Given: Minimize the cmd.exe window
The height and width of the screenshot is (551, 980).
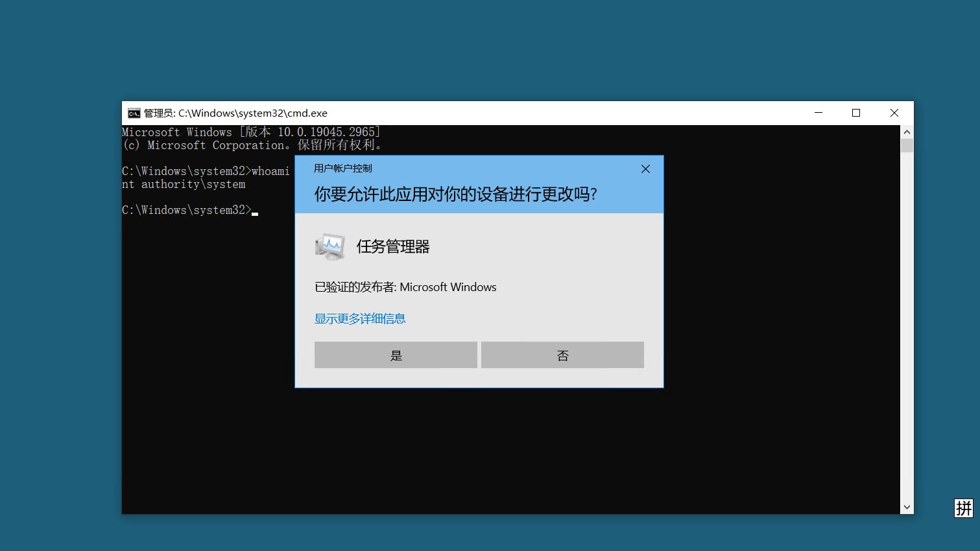Looking at the screenshot, I should coord(819,113).
